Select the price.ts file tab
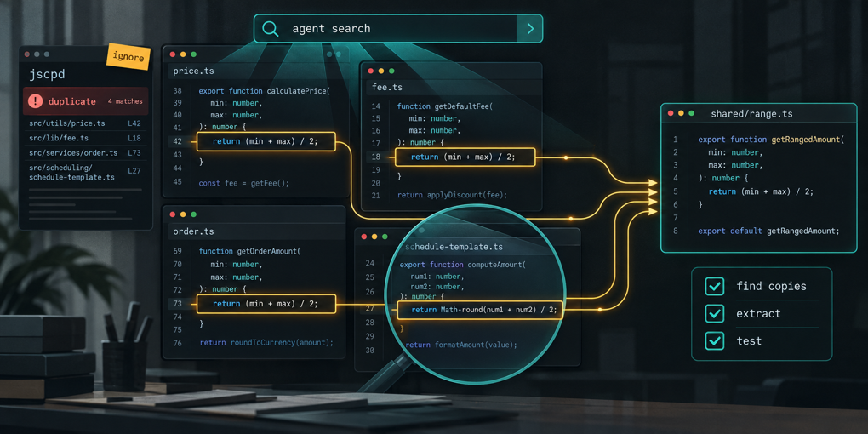 pyautogui.click(x=194, y=71)
